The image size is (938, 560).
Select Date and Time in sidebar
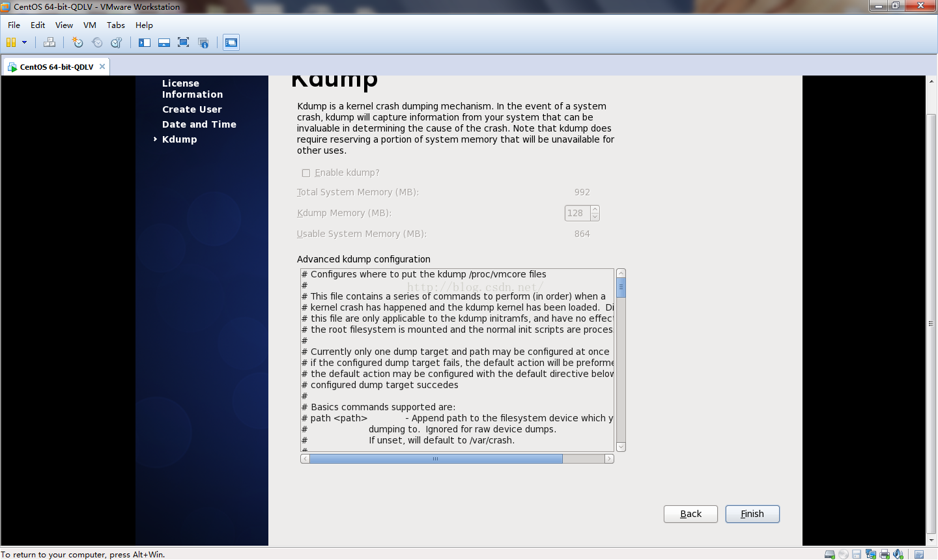[199, 124]
